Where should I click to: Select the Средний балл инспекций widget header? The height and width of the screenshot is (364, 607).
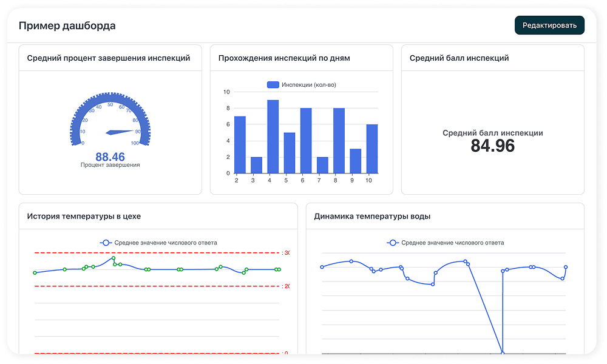coord(459,58)
